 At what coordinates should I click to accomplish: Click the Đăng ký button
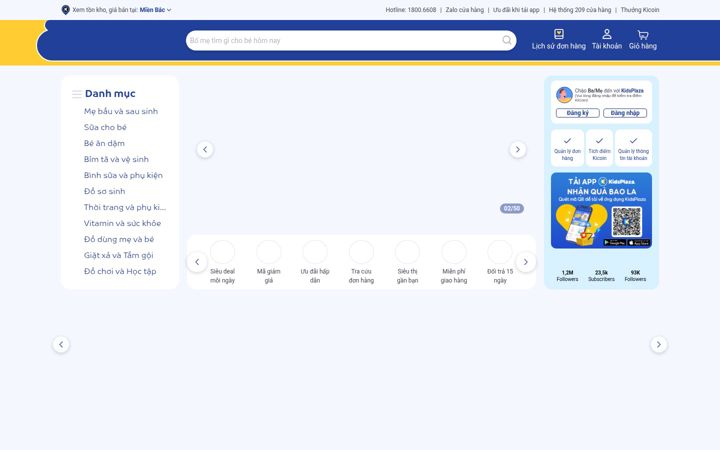578,113
